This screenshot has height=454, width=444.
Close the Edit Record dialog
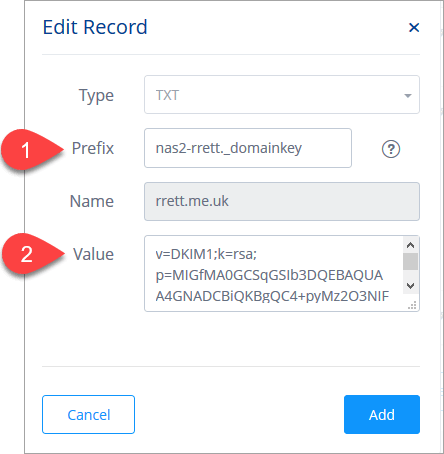coord(414,27)
